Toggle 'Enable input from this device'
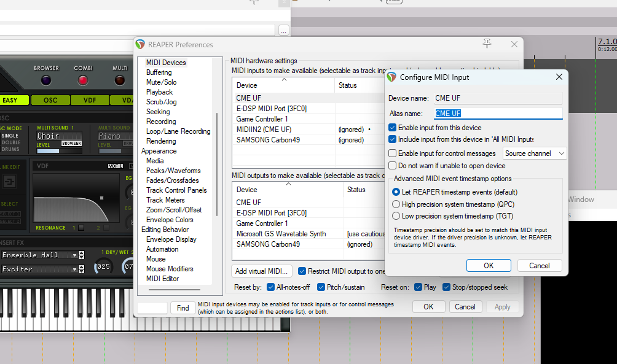617x364 pixels. click(392, 127)
